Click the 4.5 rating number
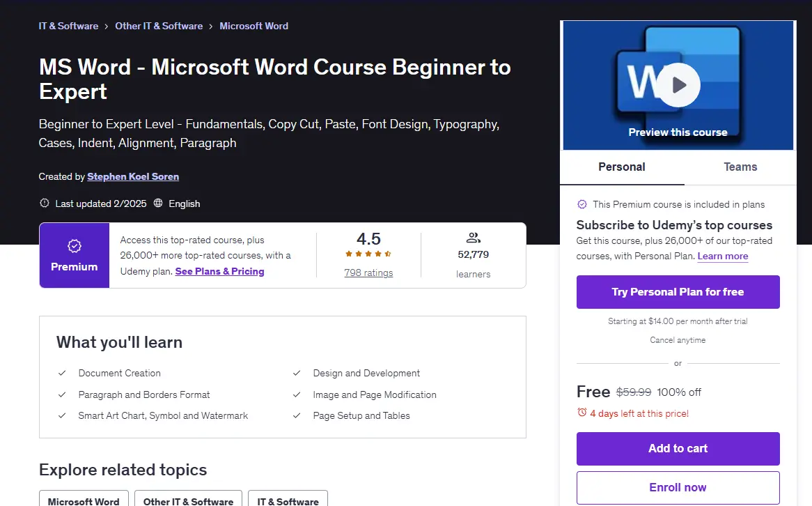Viewport: 812px width, 506px height. 368,239
